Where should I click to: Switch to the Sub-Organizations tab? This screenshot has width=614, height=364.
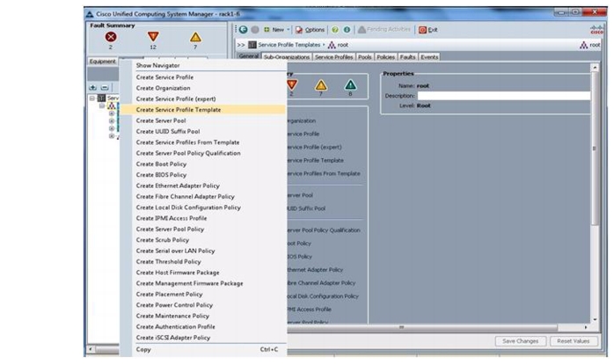coord(287,57)
